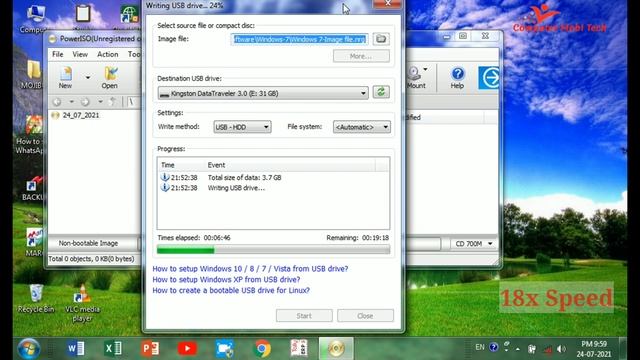Image resolution: width=640 pixels, height=360 pixels.
Task: Open the Write method dropdown
Action: coord(242,127)
